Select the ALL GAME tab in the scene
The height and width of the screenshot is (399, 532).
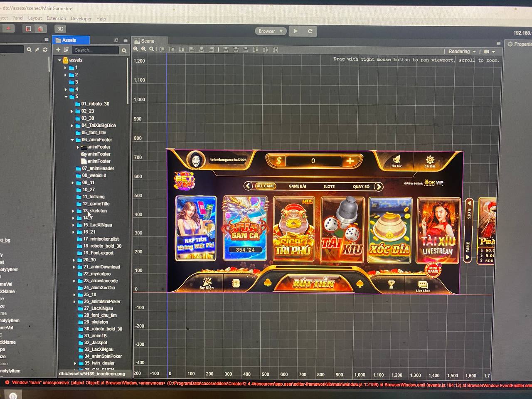point(265,186)
